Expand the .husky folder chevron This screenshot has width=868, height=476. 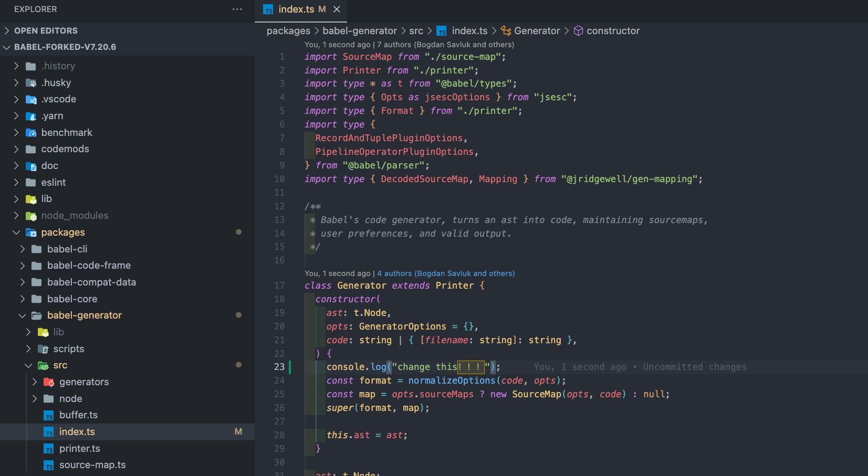[x=16, y=83]
